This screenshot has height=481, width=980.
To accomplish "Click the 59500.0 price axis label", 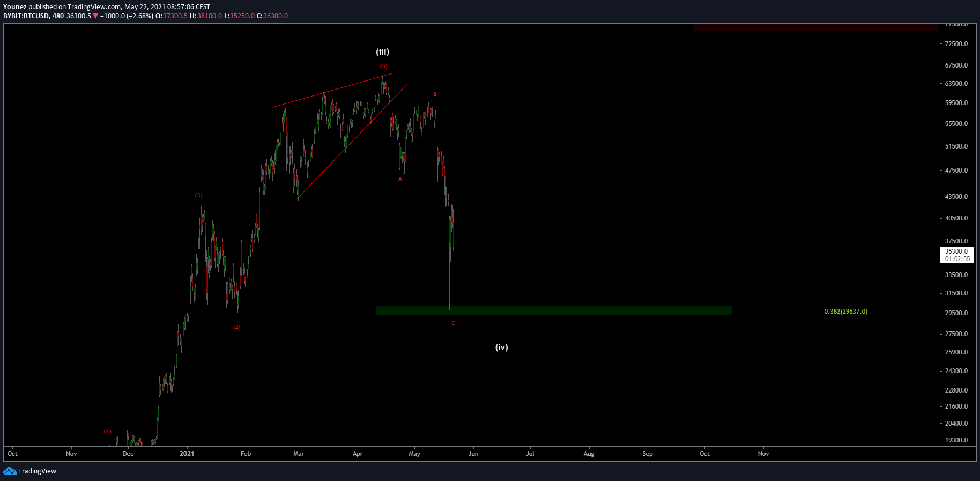I will pyautogui.click(x=956, y=103).
